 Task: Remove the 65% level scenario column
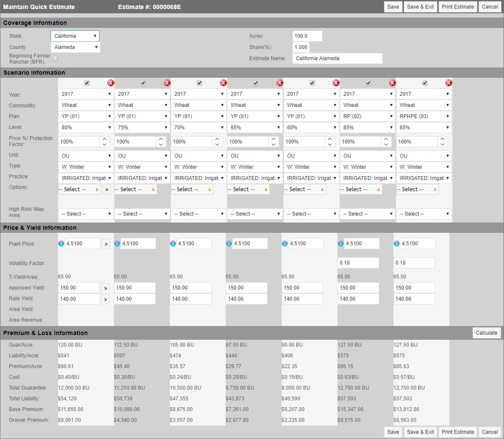point(280,83)
